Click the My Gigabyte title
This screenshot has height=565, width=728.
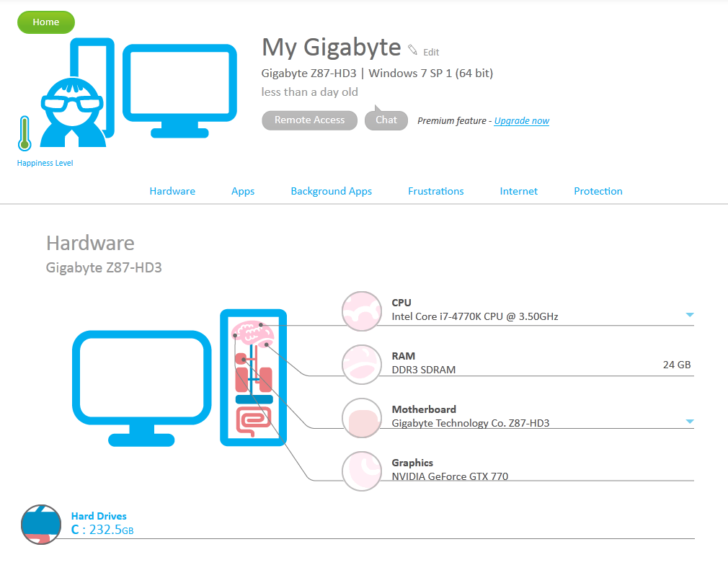pyautogui.click(x=331, y=48)
